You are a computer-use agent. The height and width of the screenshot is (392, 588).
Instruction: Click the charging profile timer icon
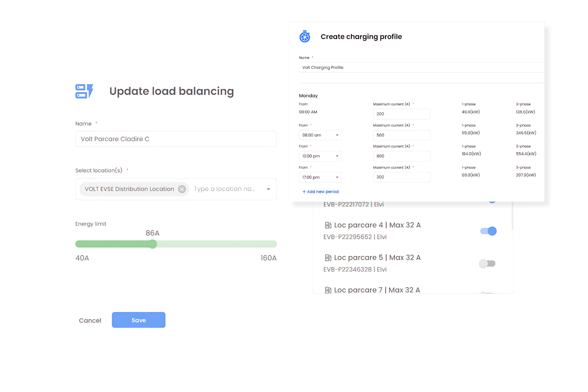[x=305, y=37]
